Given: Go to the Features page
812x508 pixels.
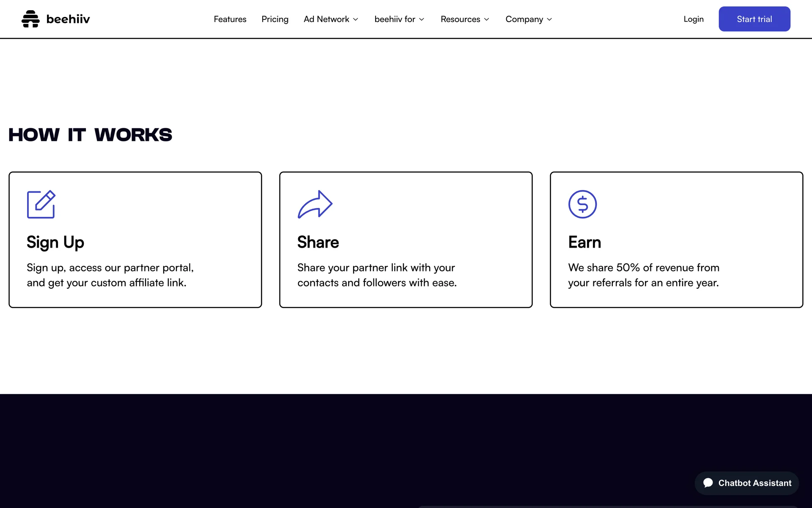Looking at the screenshot, I should [x=230, y=19].
